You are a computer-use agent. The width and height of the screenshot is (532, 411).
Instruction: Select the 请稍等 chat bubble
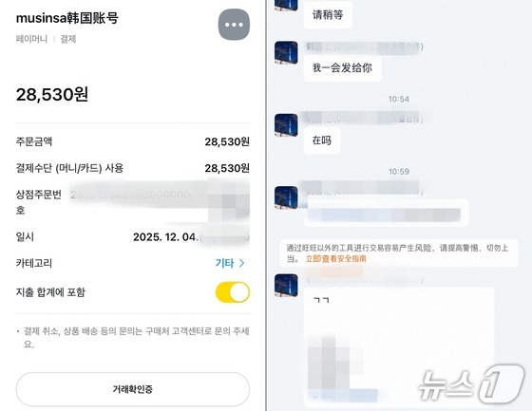pos(328,15)
